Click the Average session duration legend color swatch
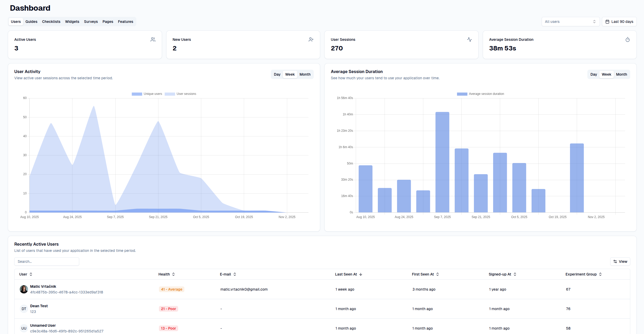The width and height of the screenshot is (644, 334). point(462,94)
